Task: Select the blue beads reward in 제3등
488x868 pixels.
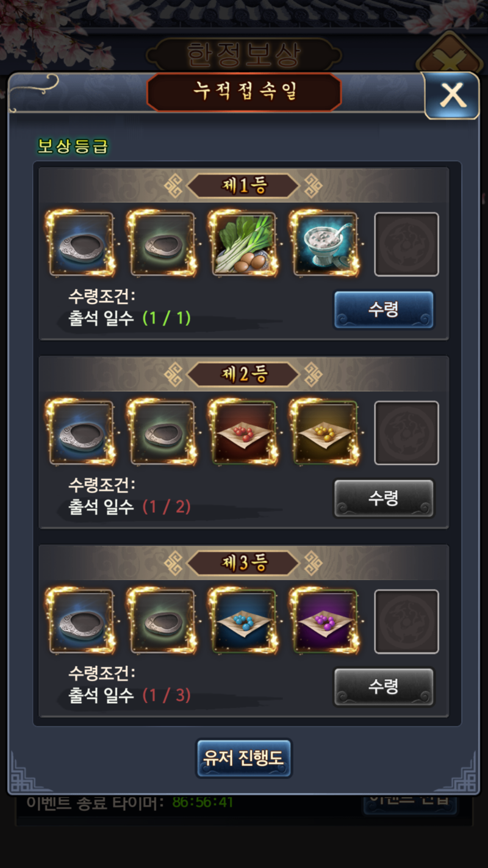Action: pos(243,621)
